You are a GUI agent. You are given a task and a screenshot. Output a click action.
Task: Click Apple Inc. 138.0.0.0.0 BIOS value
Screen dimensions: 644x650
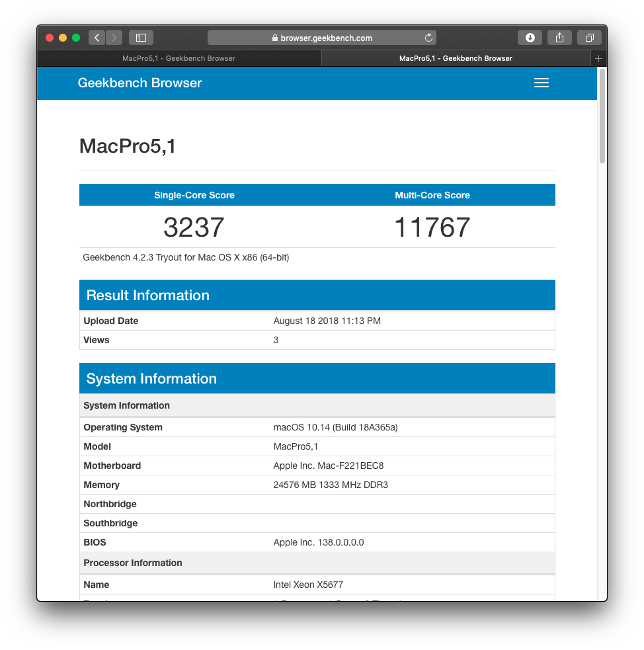click(319, 542)
